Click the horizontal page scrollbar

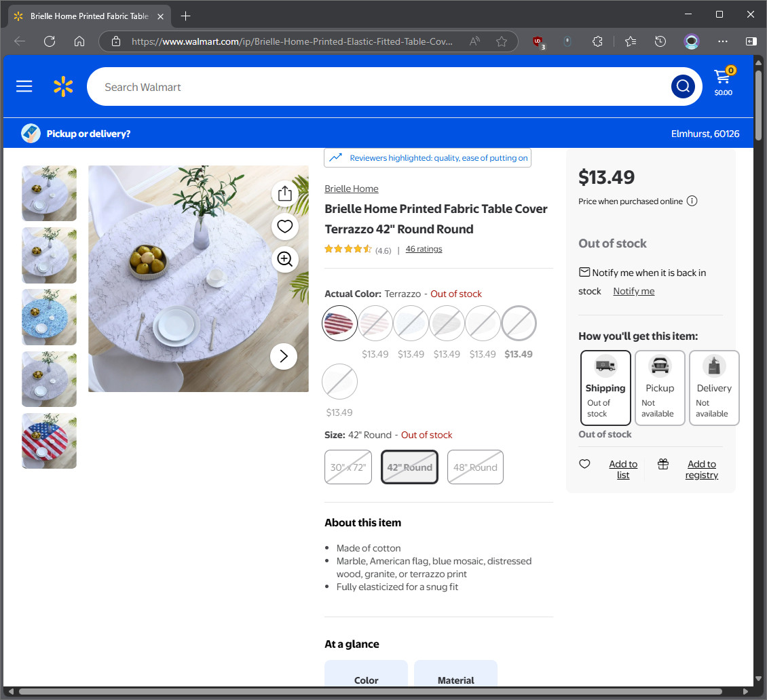click(371, 691)
